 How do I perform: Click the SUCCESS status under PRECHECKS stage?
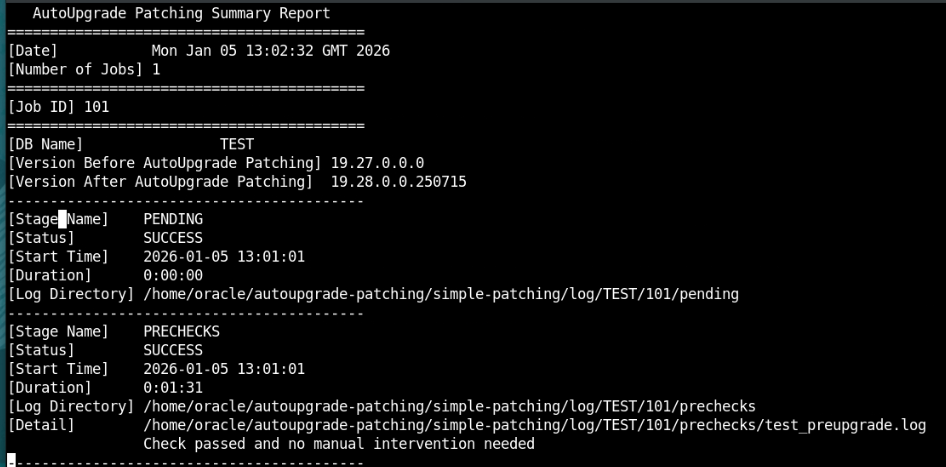[x=173, y=350]
